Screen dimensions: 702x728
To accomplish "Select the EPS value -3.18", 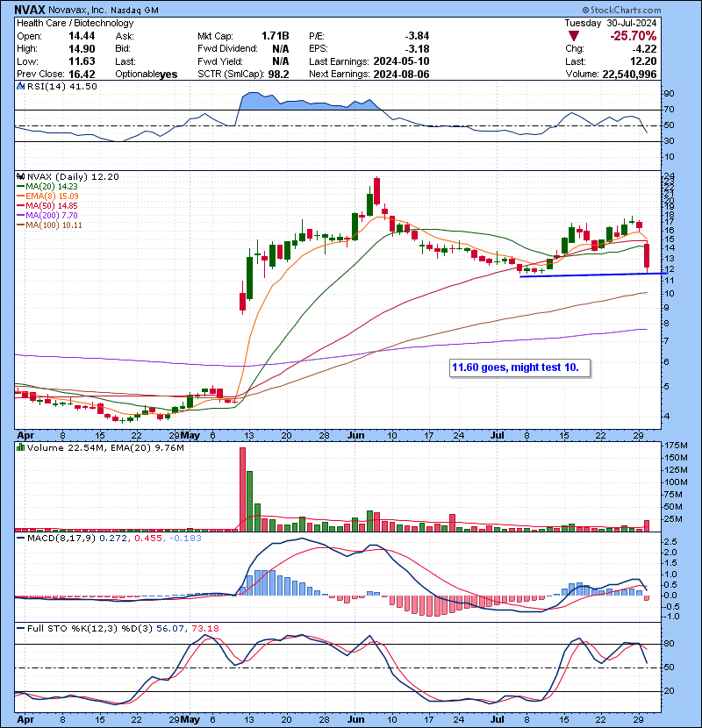I will point(417,49).
